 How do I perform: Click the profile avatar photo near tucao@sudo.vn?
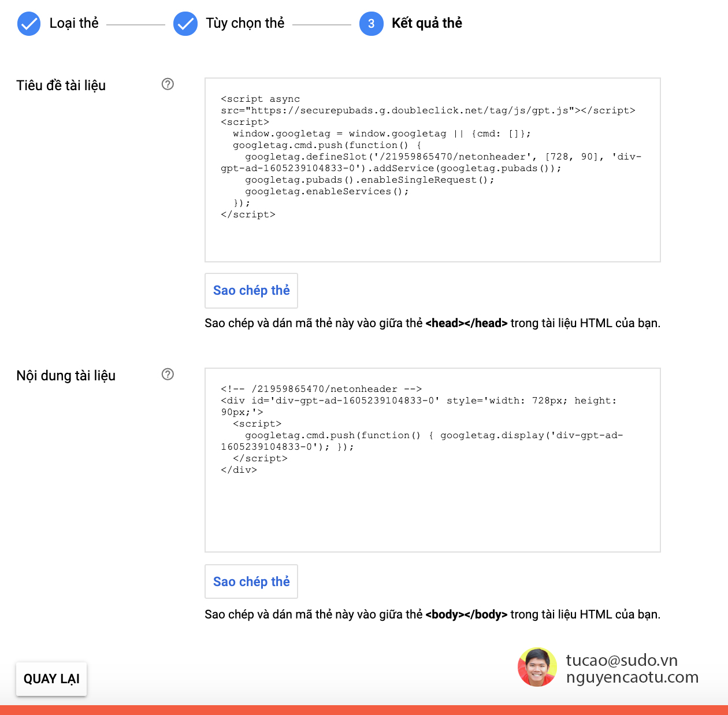pos(537,668)
